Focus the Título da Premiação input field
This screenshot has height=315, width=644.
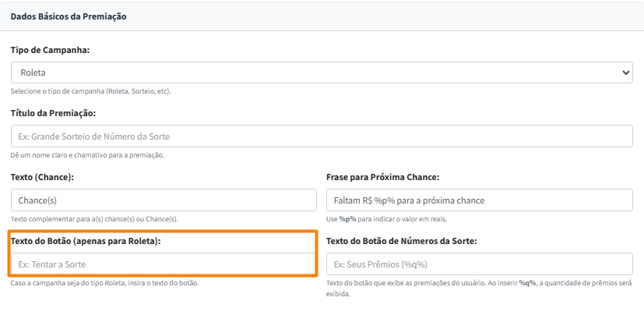coord(321,136)
